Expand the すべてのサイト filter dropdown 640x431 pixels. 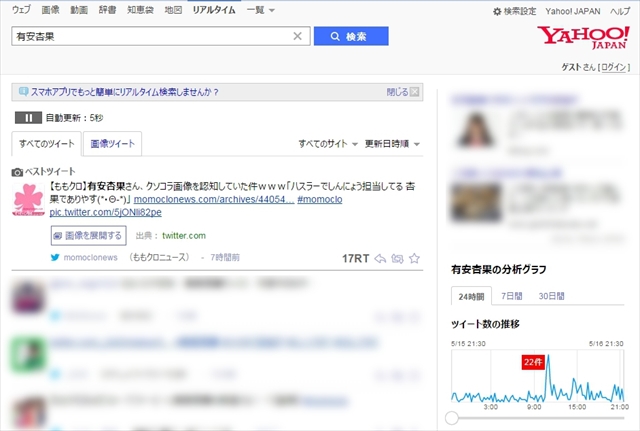pyautogui.click(x=328, y=144)
